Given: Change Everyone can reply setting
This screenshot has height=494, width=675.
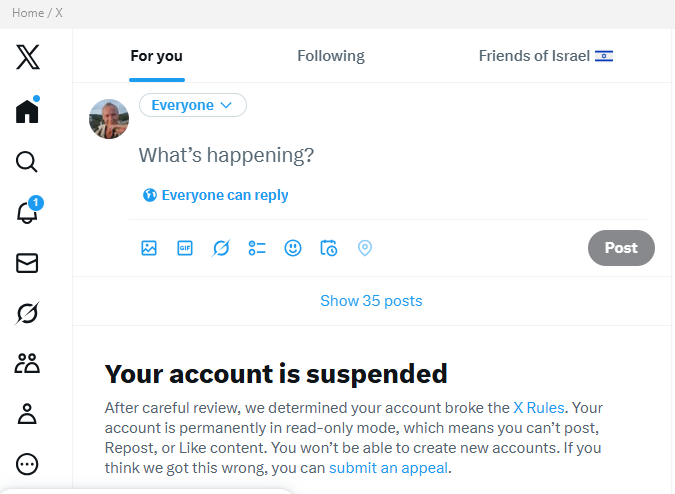Looking at the screenshot, I should coord(216,195).
